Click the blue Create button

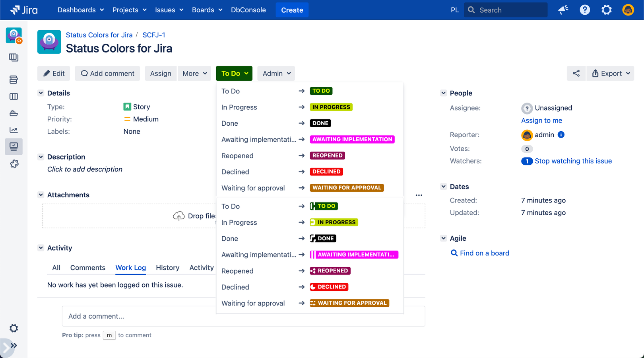292,10
